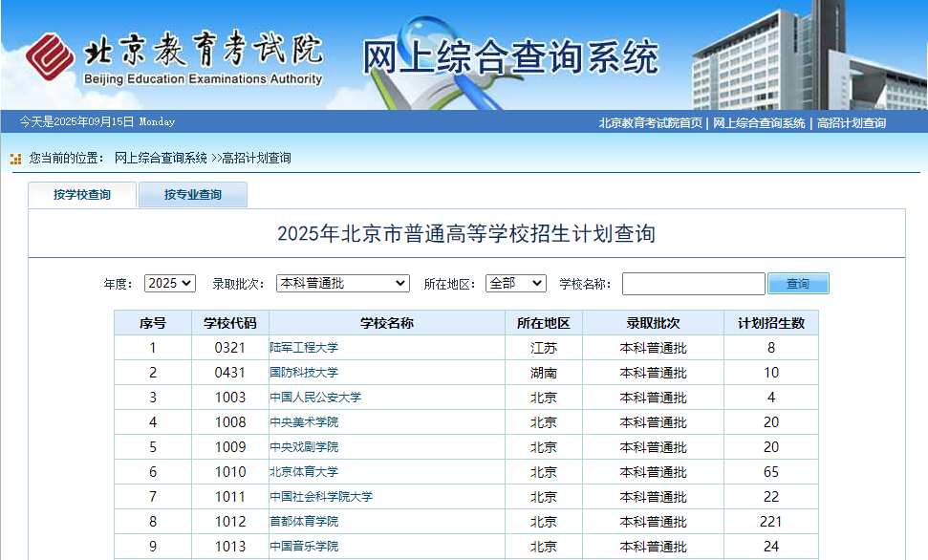Expand the 录取批次 本科普通批 dropdown
Viewport: 928px width, 560px height.
pos(342,284)
